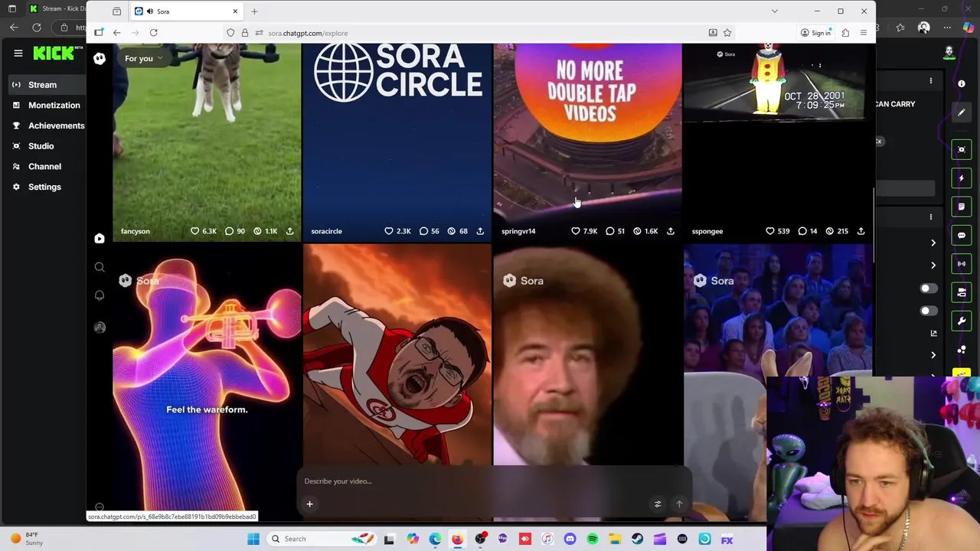
Task: Expand the list all tabs chevron
Action: [774, 11]
